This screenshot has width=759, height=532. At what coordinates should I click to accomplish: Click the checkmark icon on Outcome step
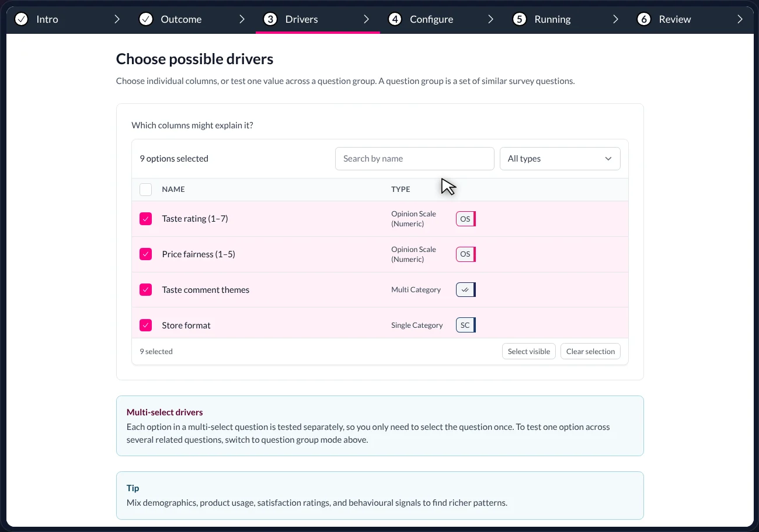[x=146, y=19]
